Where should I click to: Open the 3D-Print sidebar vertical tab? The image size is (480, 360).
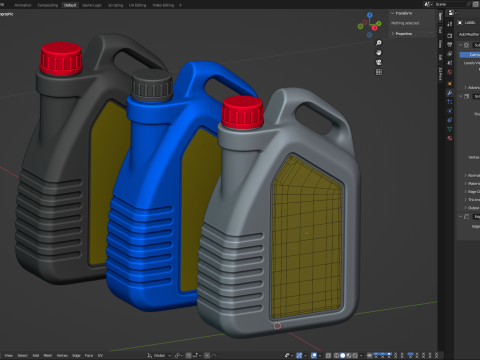pos(440,74)
